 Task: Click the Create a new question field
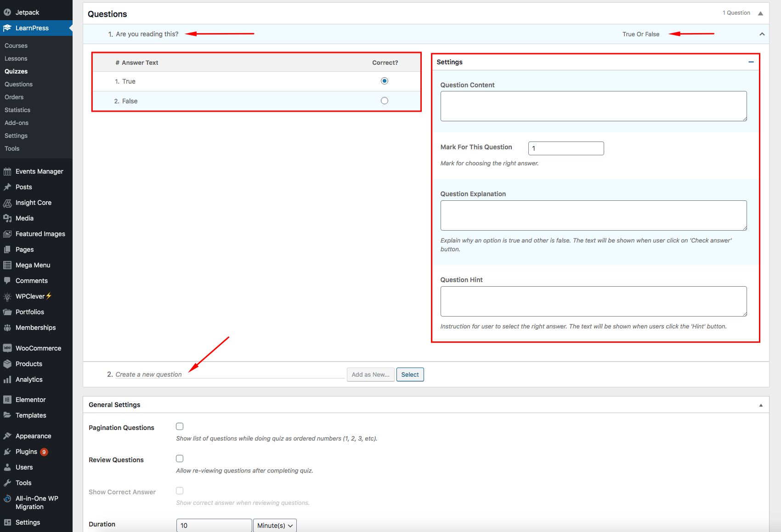[x=230, y=374]
